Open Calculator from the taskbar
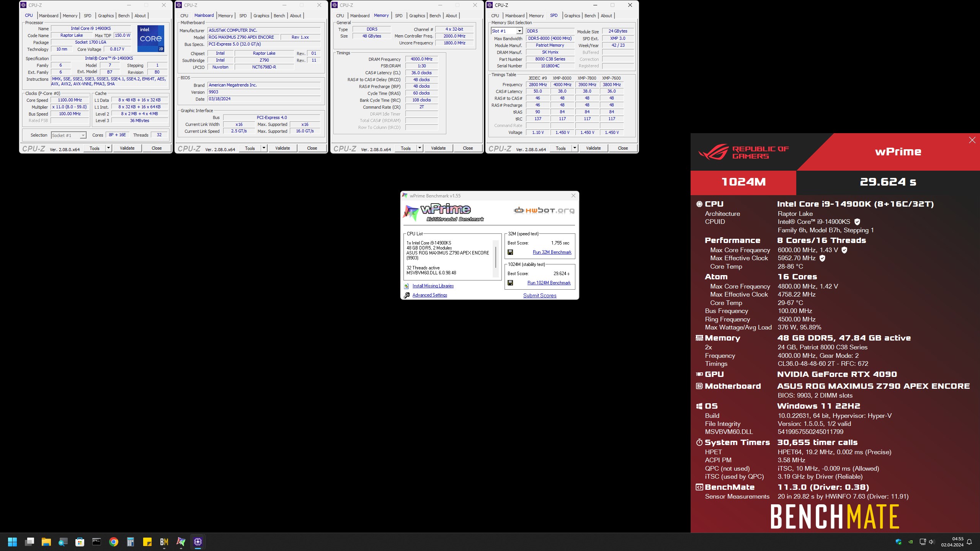The height and width of the screenshot is (551, 980). pyautogui.click(x=131, y=542)
